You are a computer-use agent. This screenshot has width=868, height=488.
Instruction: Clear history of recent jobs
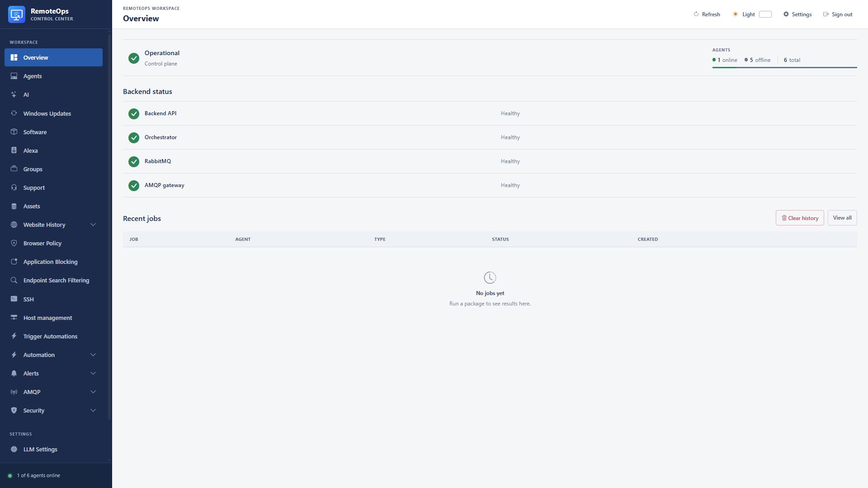point(800,218)
